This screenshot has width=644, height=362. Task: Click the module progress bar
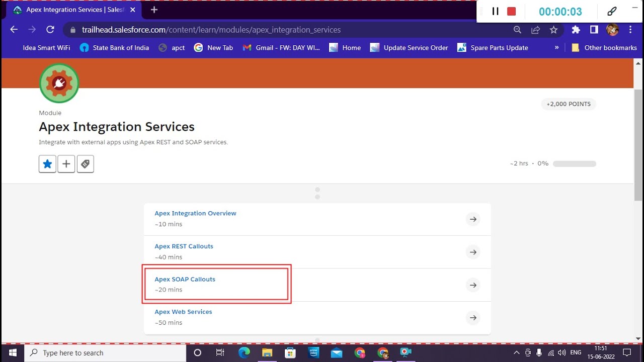(x=575, y=164)
